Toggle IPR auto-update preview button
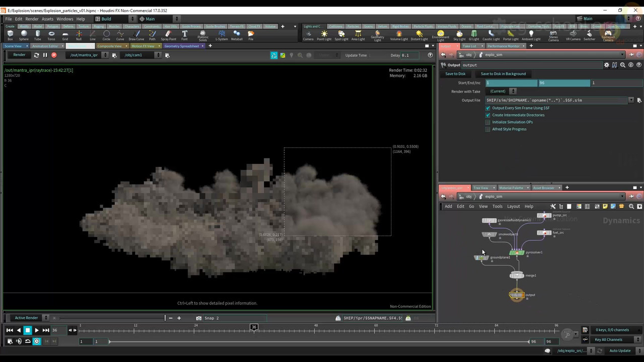Image resolution: width=644 pixels, height=362 pixels. point(274,55)
